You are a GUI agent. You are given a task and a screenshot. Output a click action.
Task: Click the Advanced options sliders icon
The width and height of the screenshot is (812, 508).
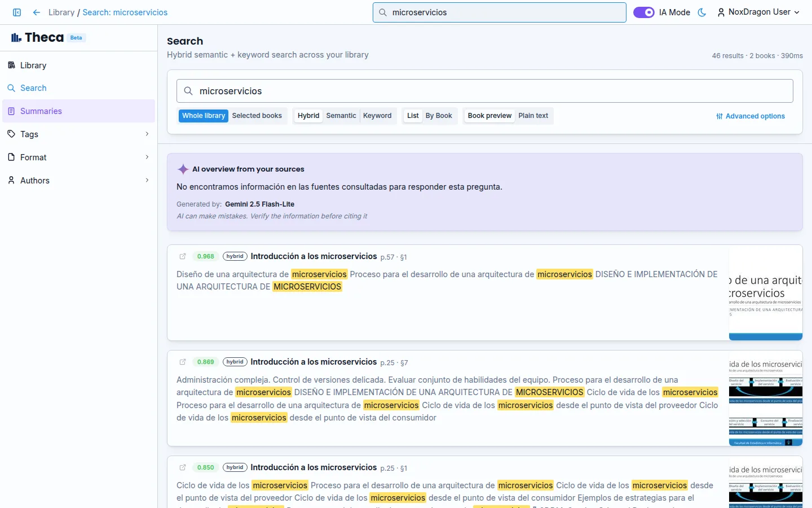(x=720, y=116)
